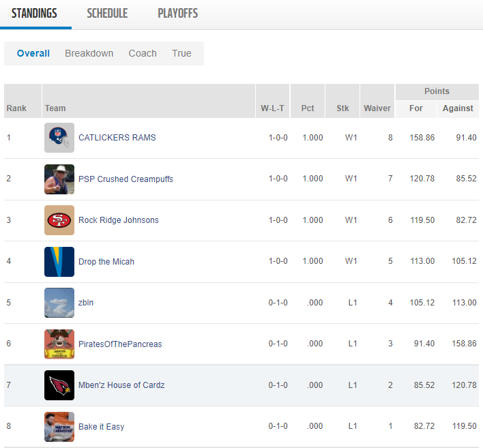483x448 pixels.
Task: Select the True standings view
Action: pos(181,53)
